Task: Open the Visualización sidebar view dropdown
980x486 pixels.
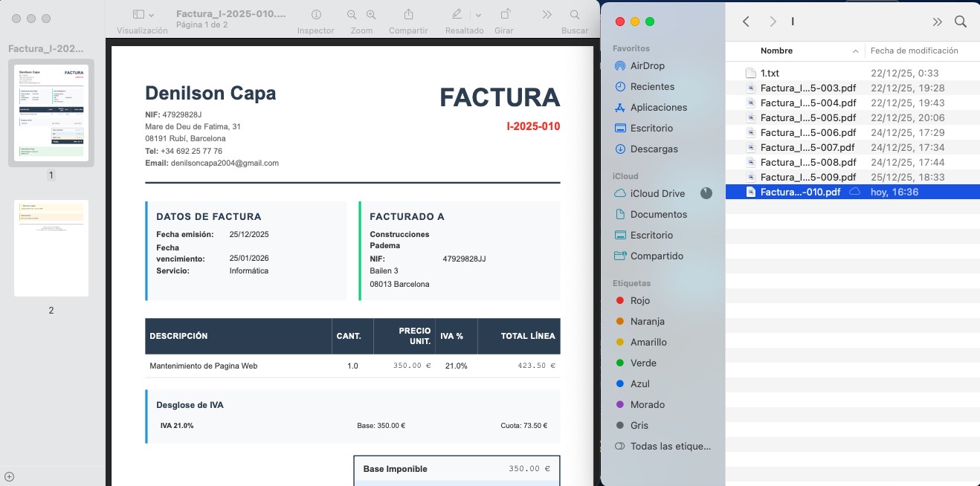Action: pos(143,15)
